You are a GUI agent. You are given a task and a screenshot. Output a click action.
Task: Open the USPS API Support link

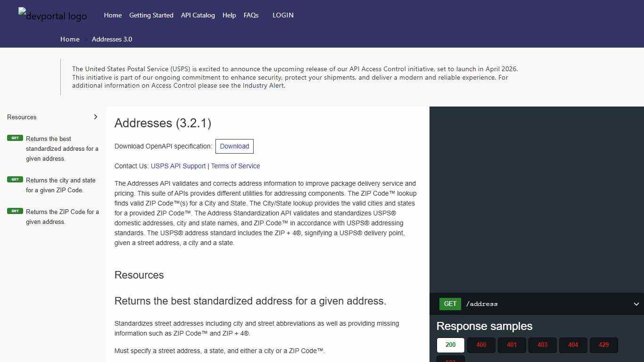pyautogui.click(x=178, y=166)
